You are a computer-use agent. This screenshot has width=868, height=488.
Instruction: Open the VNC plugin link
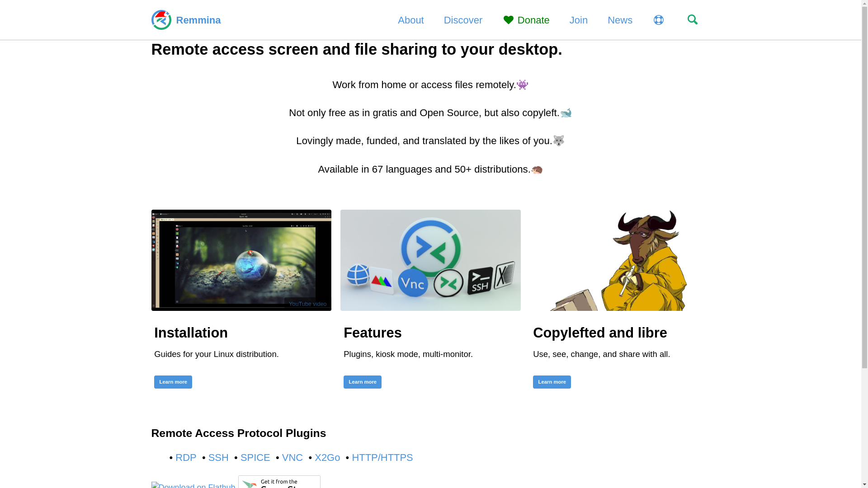(x=292, y=457)
